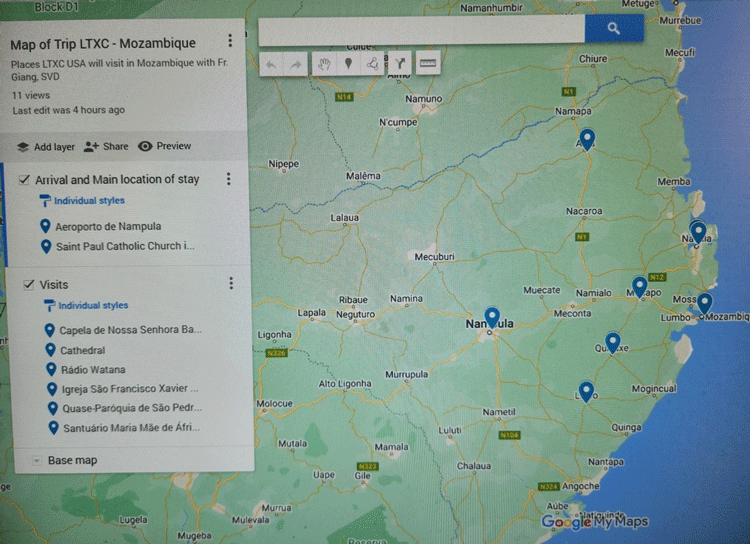Select the hand pan tool
Viewport: 750px width, 544px height.
[x=324, y=64]
